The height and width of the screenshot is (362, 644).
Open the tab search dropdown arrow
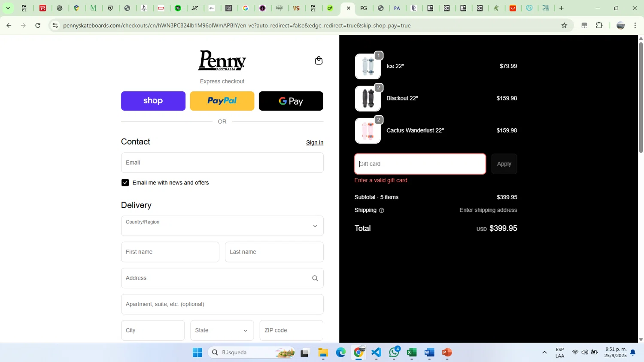8,8
